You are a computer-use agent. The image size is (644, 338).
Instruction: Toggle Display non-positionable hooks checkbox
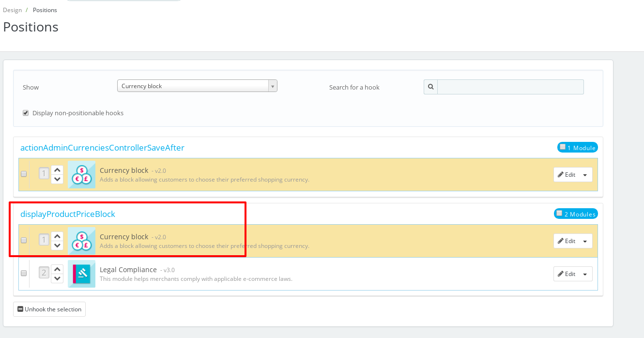pyautogui.click(x=26, y=113)
